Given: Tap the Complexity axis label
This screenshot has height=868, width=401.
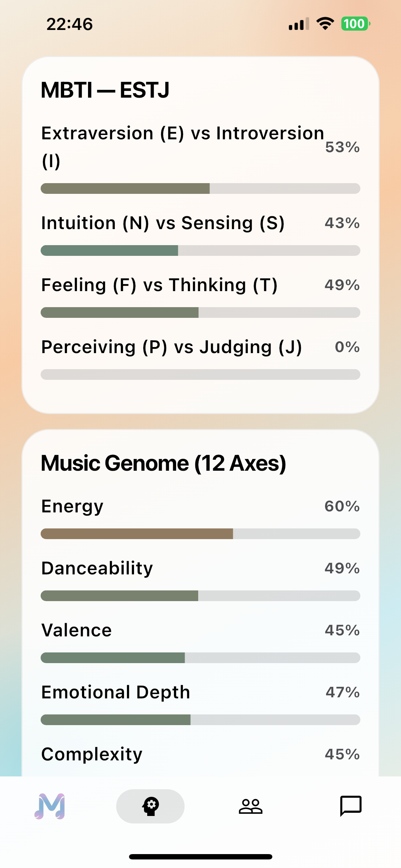Looking at the screenshot, I should (92, 754).
